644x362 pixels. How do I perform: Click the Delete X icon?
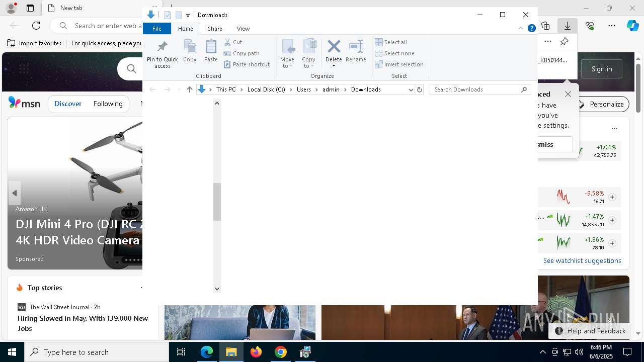(x=334, y=47)
